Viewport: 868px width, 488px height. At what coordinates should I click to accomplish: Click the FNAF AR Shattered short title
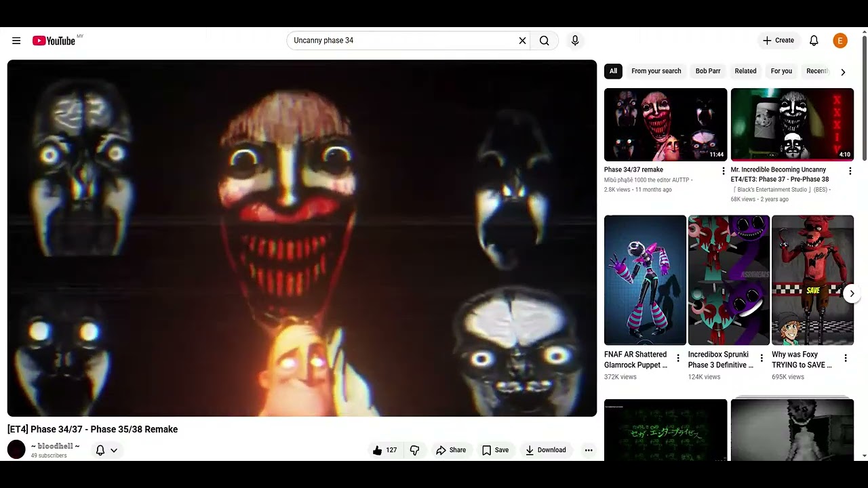(x=636, y=360)
